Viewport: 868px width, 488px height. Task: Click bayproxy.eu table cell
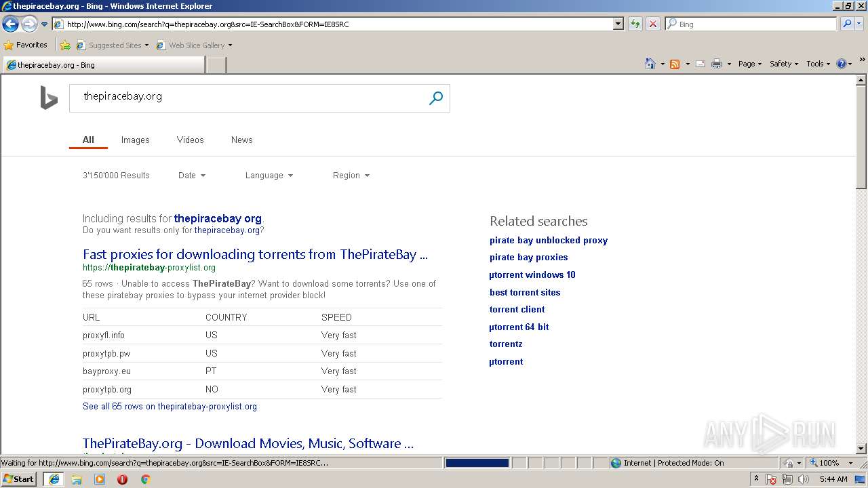(106, 371)
